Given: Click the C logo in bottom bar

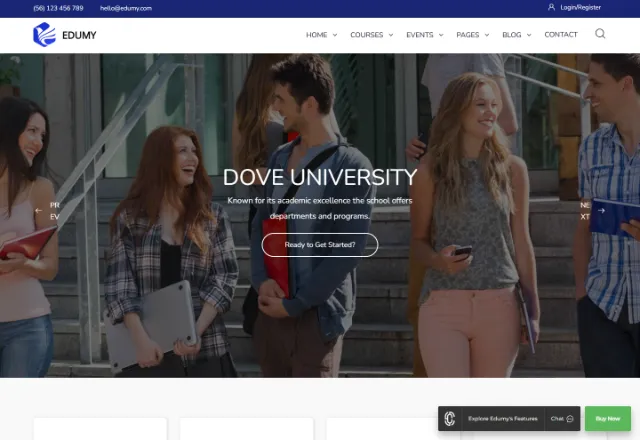Looking at the screenshot, I should (x=450, y=418).
